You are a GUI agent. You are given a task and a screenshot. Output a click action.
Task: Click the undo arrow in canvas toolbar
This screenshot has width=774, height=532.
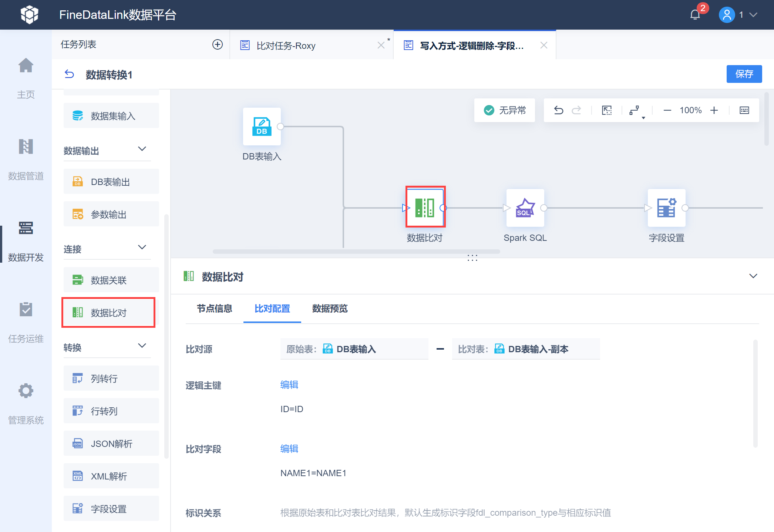558,110
